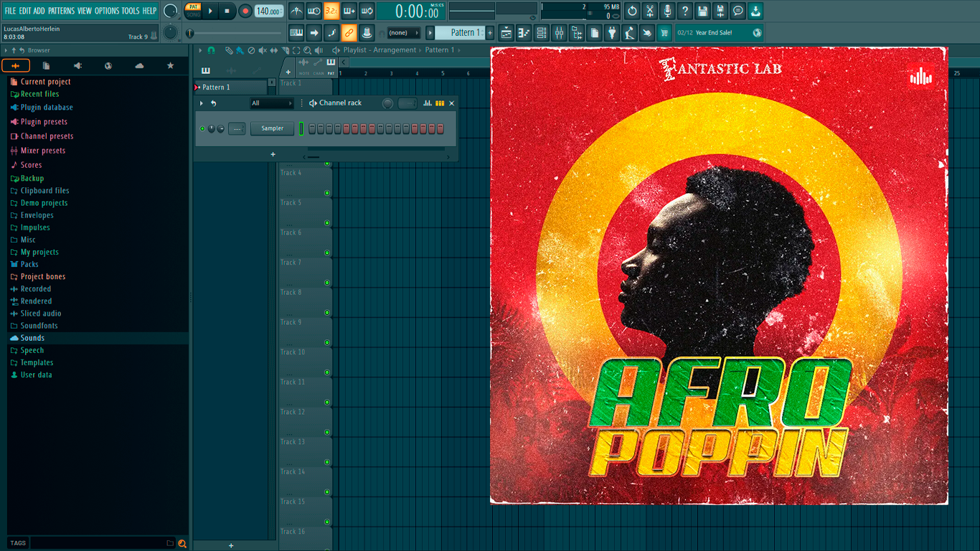Stop playback with the stop button
980x551 pixels.
227,11
